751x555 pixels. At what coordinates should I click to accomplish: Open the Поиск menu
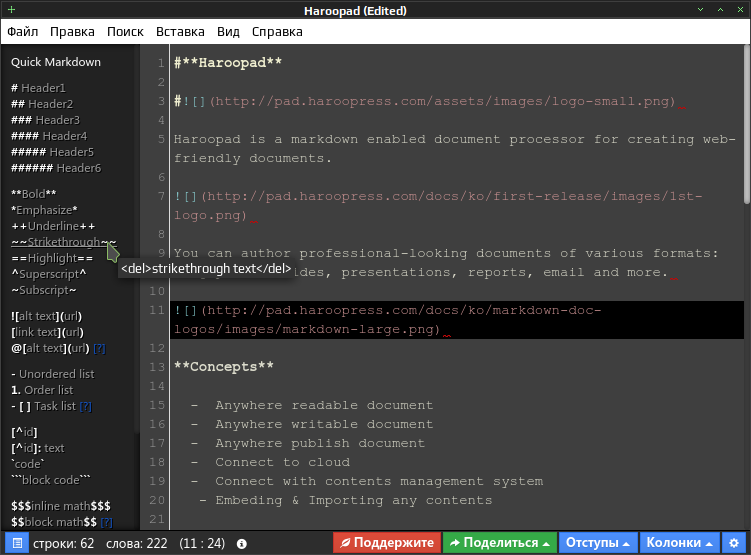(x=125, y=32)
